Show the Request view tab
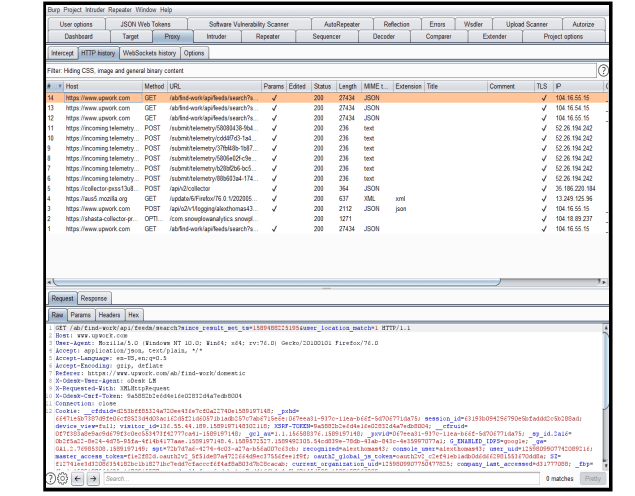This screenshot has height=496, width=635. click(x=62, y=298)
